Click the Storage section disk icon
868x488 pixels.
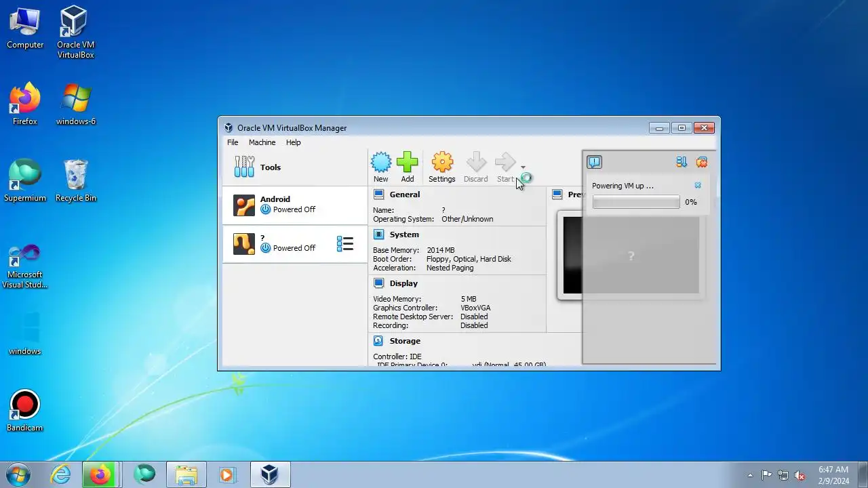click(x=378, y=341)
